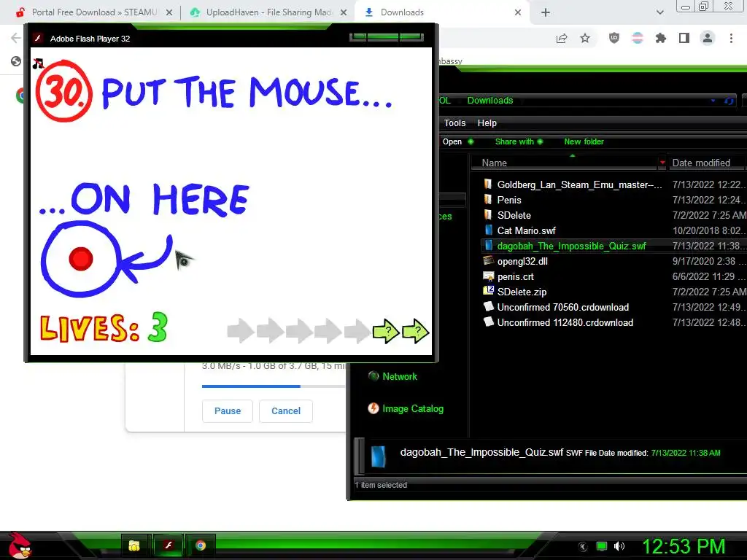Open File Explorer from the taskbar

tap(134, 545)
